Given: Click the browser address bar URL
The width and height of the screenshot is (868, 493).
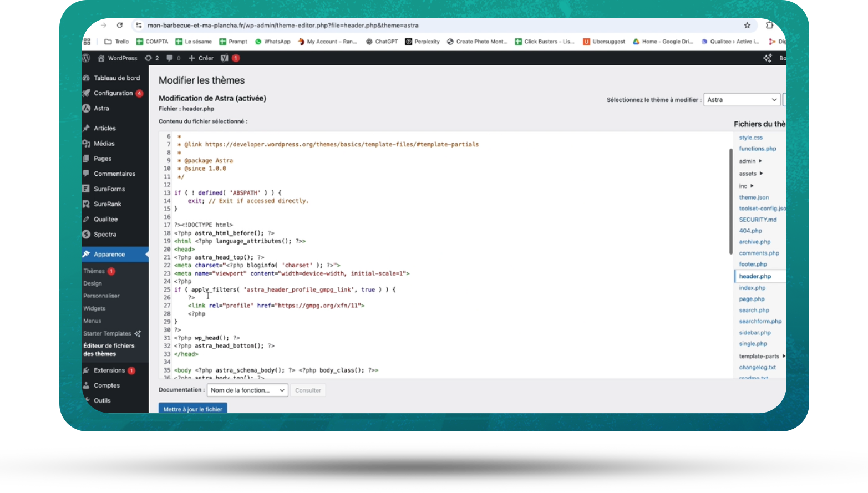Looking at the screenshot, I should point(283,26).
